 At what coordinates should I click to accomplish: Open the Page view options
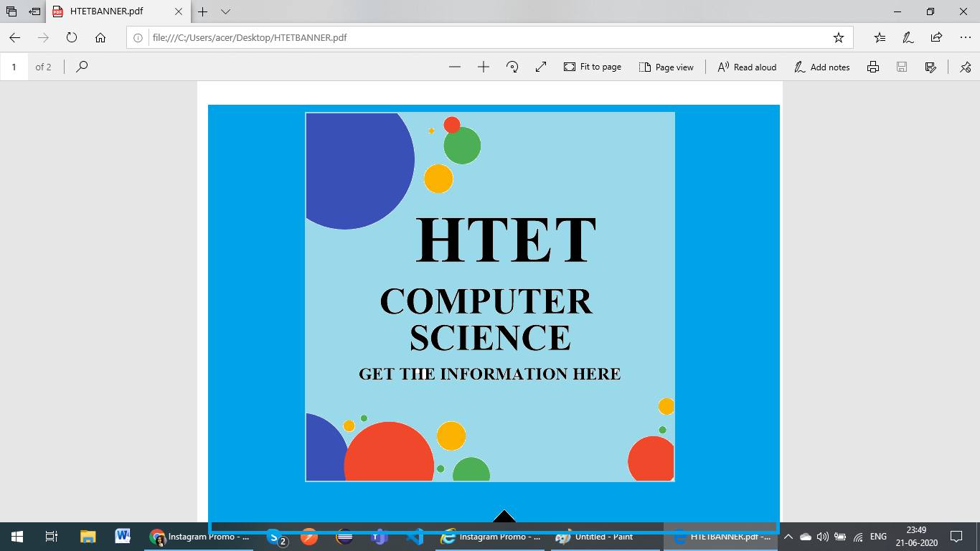click(666, 67)
